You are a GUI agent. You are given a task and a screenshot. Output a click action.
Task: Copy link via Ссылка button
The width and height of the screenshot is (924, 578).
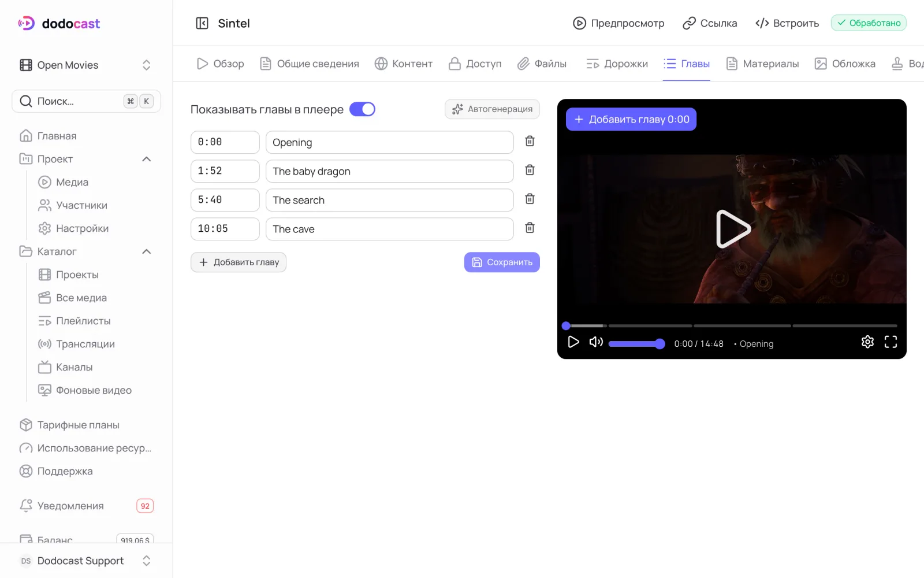(710, 23)
